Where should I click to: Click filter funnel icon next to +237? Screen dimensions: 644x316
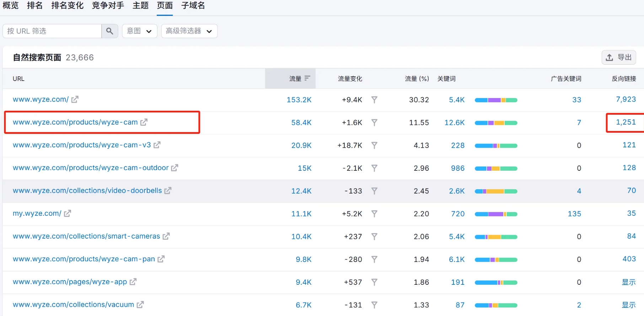pos(374,236)
